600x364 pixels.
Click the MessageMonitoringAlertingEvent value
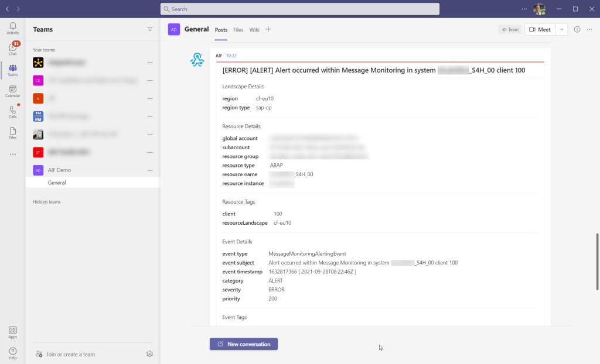[307, 253]
